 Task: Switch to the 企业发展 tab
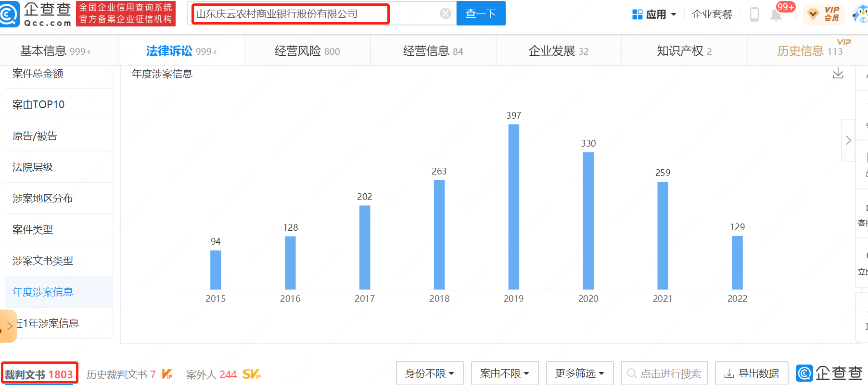[x=559, y=51]
